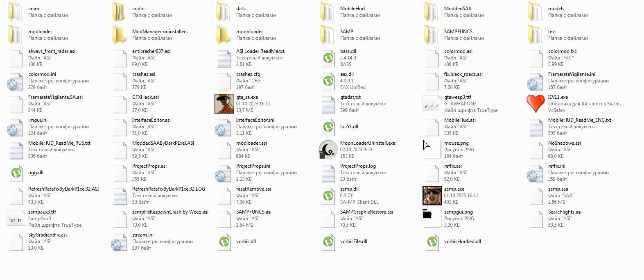Open the moonloader folder
The height and width of the screenshot is (280, 644).
[x=224, y=35]
